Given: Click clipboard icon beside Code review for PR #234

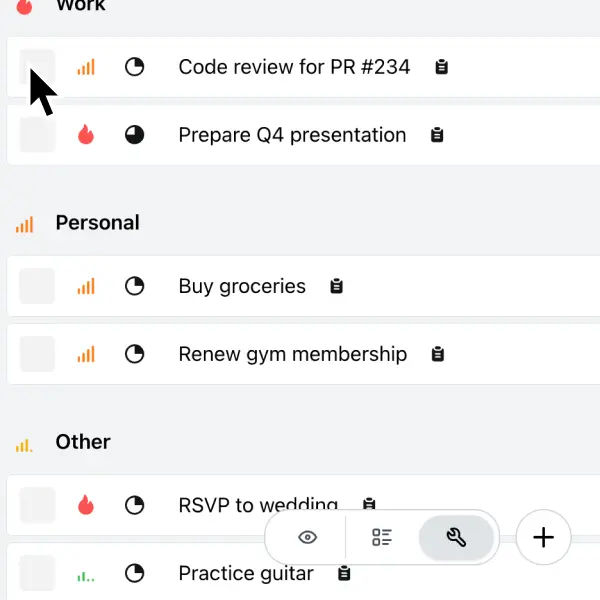Looking at the screenshot, I should click(x=441, y=68).
